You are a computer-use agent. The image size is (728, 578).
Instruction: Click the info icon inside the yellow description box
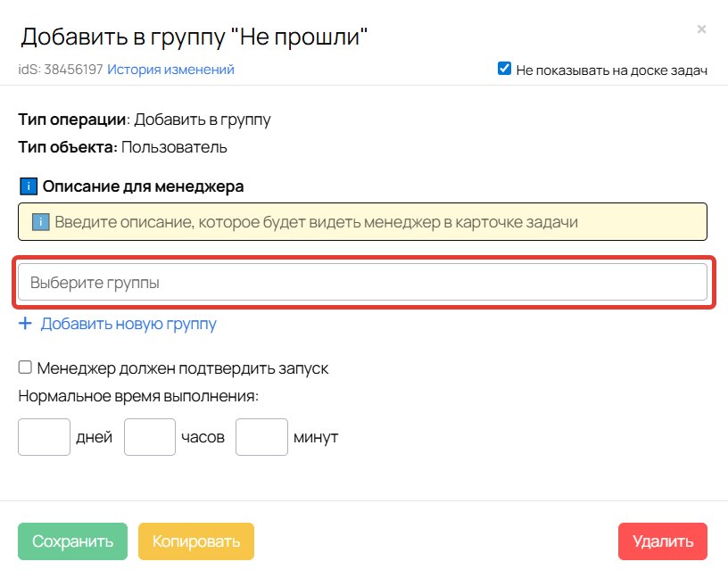click(40, 222)
